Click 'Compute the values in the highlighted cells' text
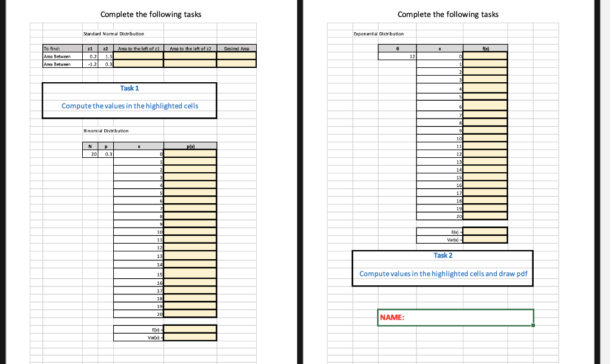Screen dimensions: 610x364 (129, 106)
